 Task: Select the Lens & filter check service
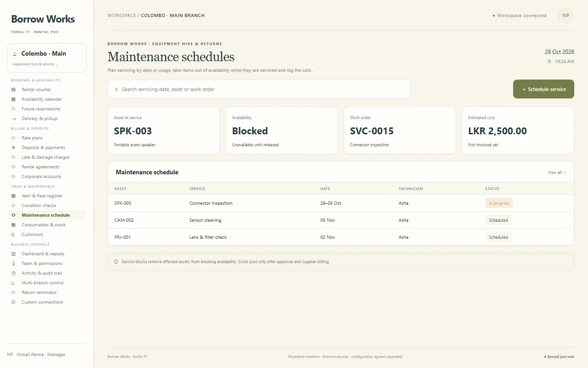click(x=208, y=237)
